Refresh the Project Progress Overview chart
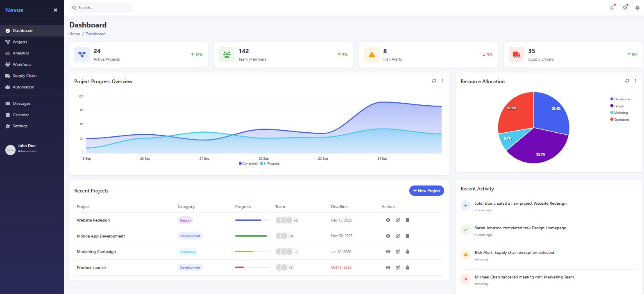This screenshot has height=294, width=644. pyautogui.click(x=434, y=81)
